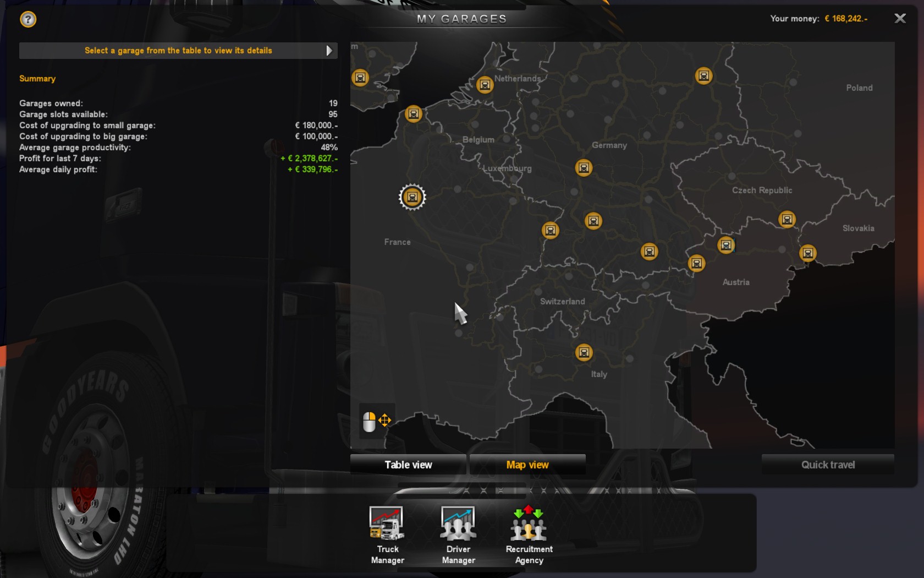Open the Recruitment Agency
924x578 pixels.
click(529, 535)
